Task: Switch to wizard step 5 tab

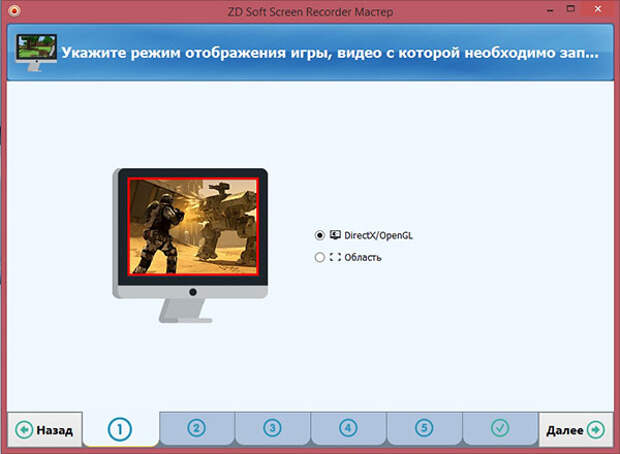Action: (424, 428)
